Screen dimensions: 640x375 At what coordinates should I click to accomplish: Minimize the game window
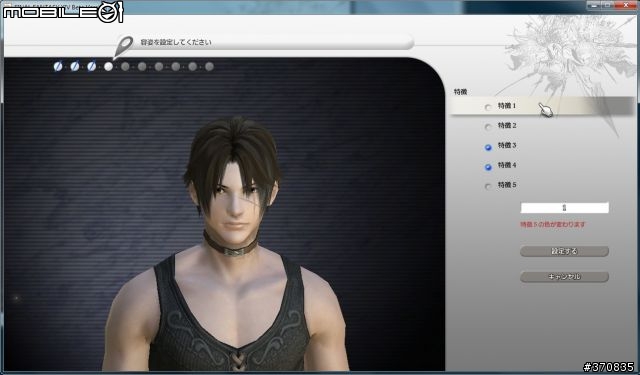click(x=595, y=5)
